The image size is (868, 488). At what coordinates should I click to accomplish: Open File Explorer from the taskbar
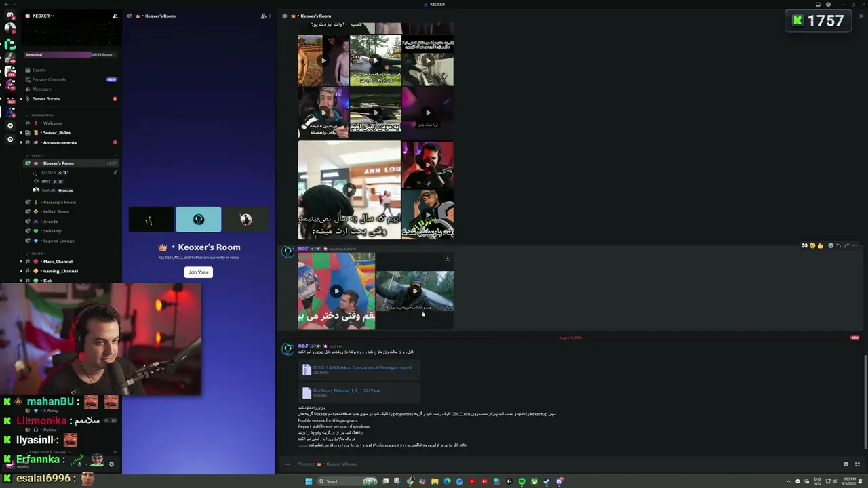[x=435, y=481]
